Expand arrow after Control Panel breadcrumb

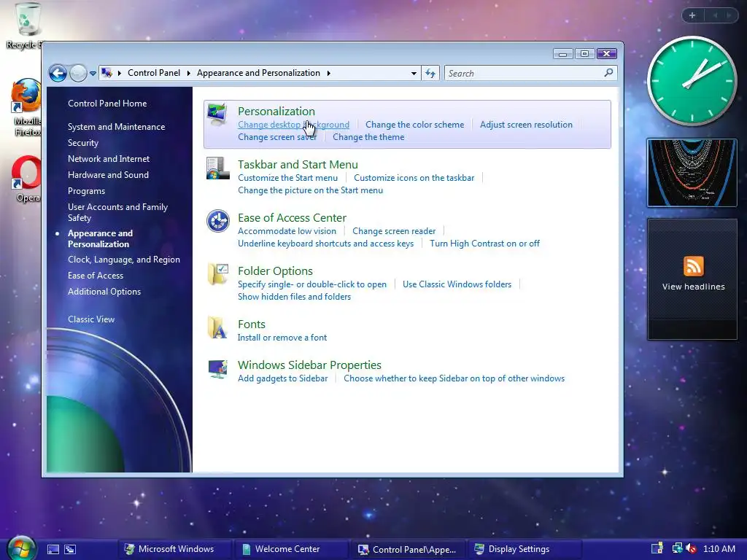pos(189,73)
